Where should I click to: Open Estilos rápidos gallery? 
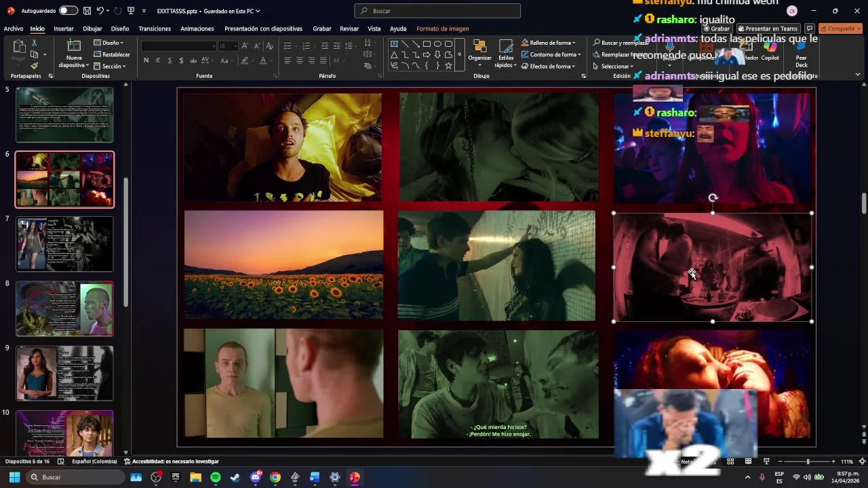pyautogui.click(x=505, y=54)
